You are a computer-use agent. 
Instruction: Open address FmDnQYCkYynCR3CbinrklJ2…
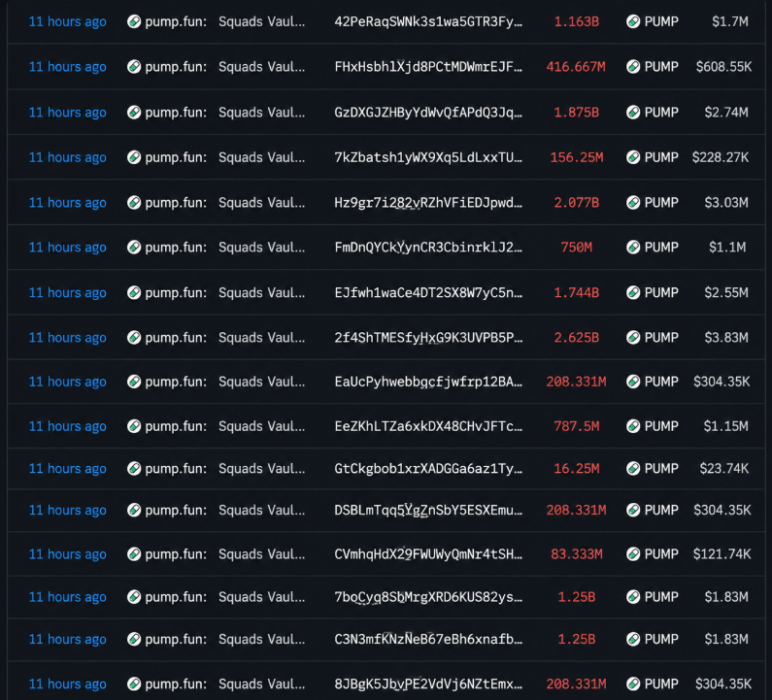428,248
